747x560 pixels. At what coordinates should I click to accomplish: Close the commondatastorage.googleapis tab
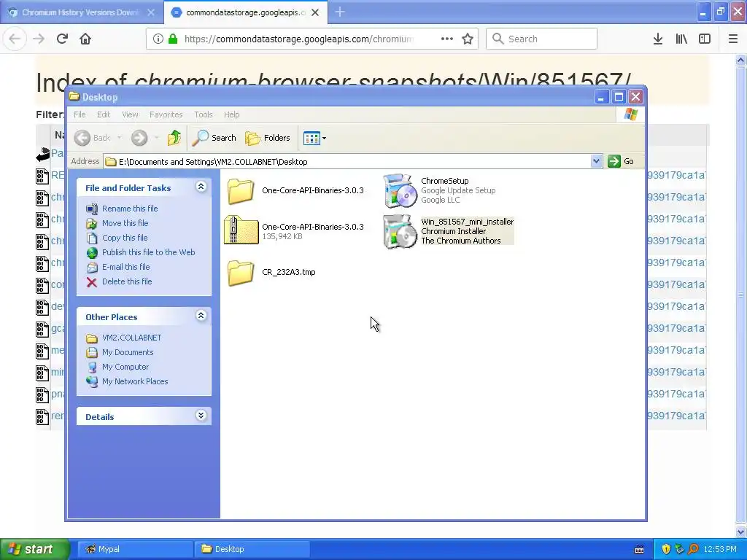(315, 12)
